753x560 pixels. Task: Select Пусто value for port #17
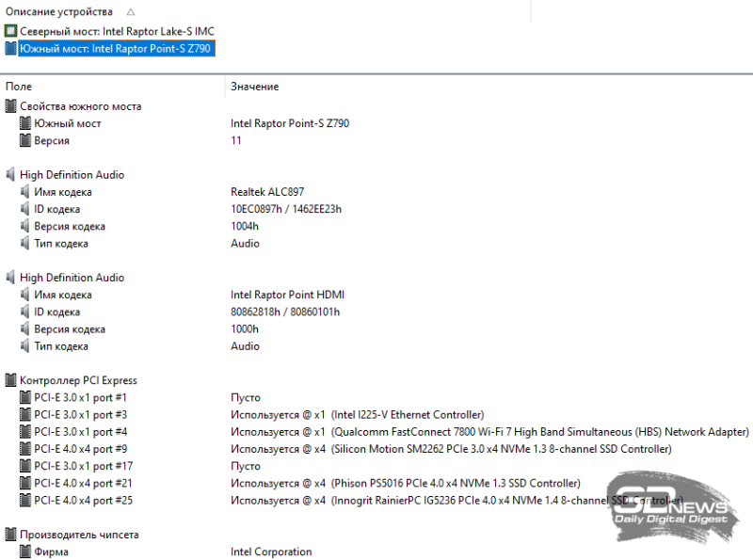246,466
